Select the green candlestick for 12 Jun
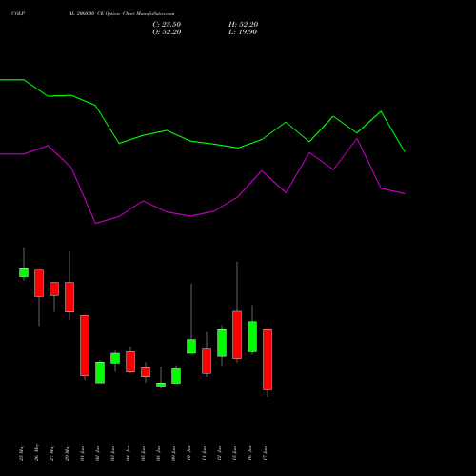476x476 pixels. [222, 343]
